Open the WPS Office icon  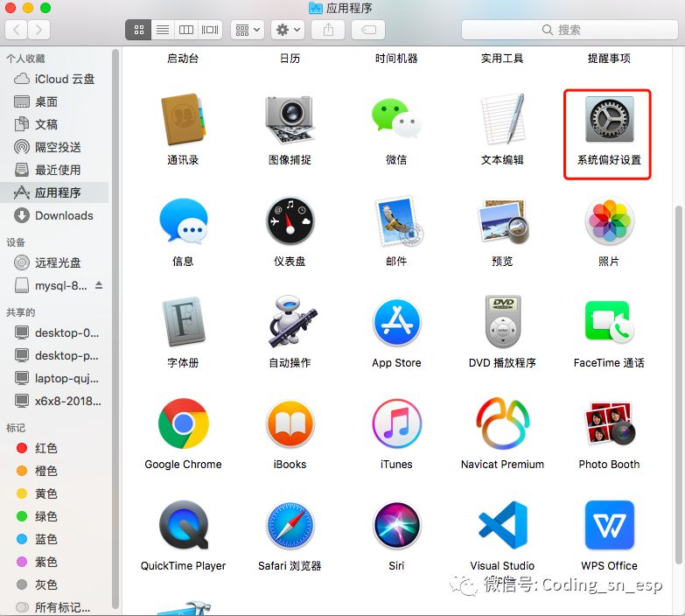pyautogui.click(x=610, y=525)
